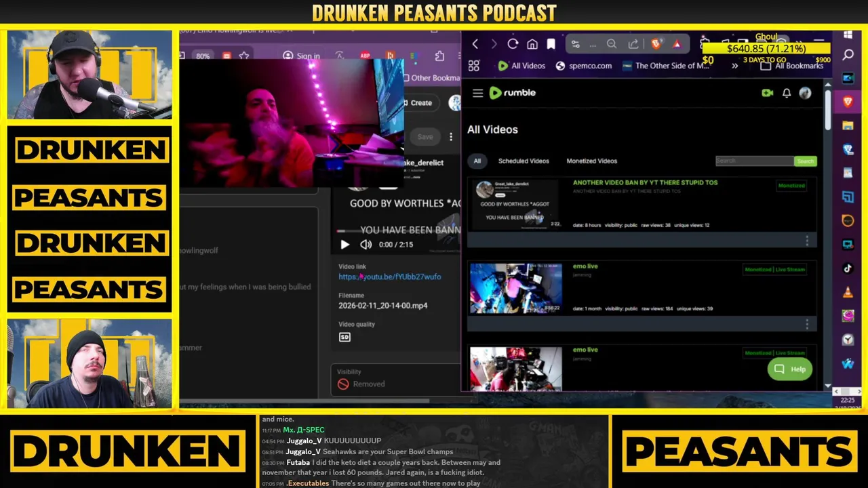
Task: Open options menu for first Rumble video
Action: pyautogui.click(x=807, y=241)
